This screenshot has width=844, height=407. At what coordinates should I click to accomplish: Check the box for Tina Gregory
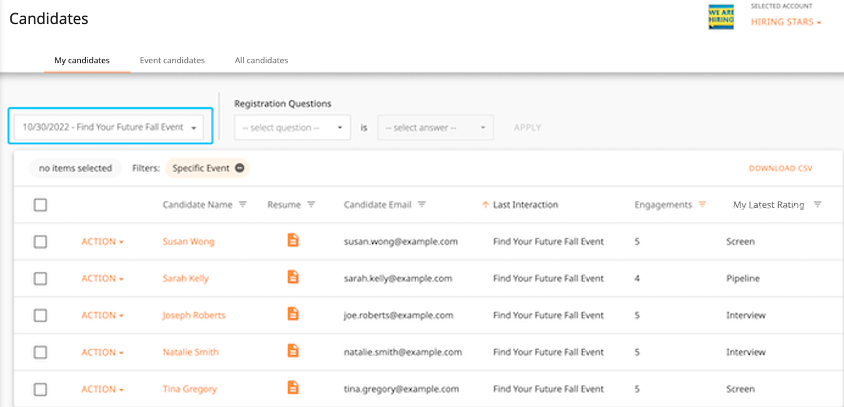pyautogui.click(x=40, y=389)
